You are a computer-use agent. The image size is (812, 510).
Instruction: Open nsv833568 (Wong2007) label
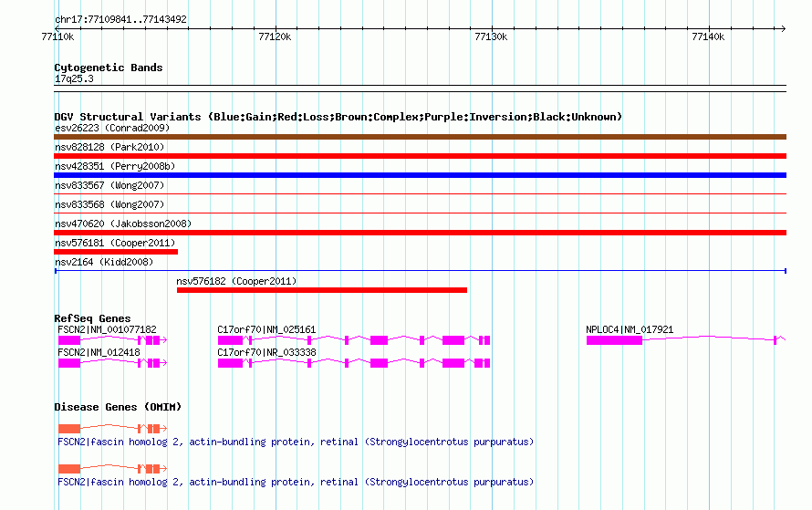click(109, 204)
